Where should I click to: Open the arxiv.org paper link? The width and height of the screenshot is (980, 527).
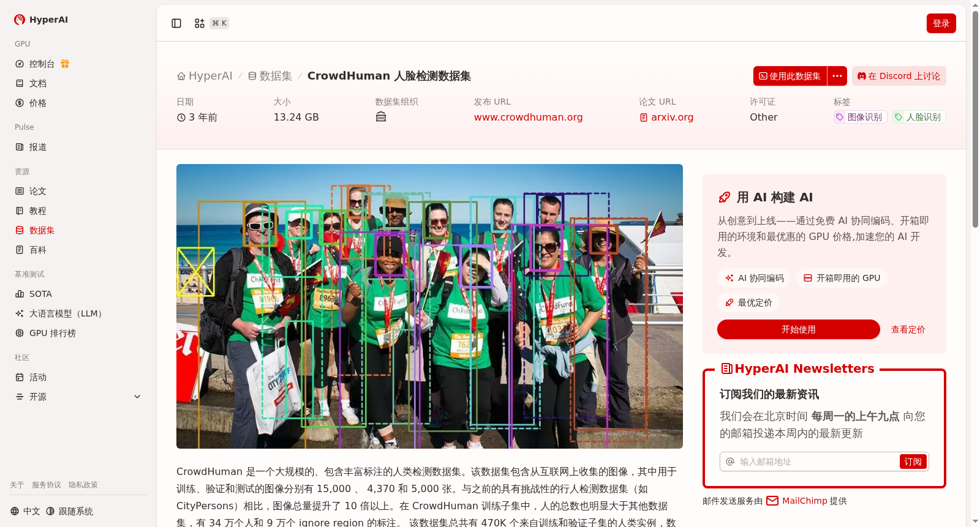[666, 117]
